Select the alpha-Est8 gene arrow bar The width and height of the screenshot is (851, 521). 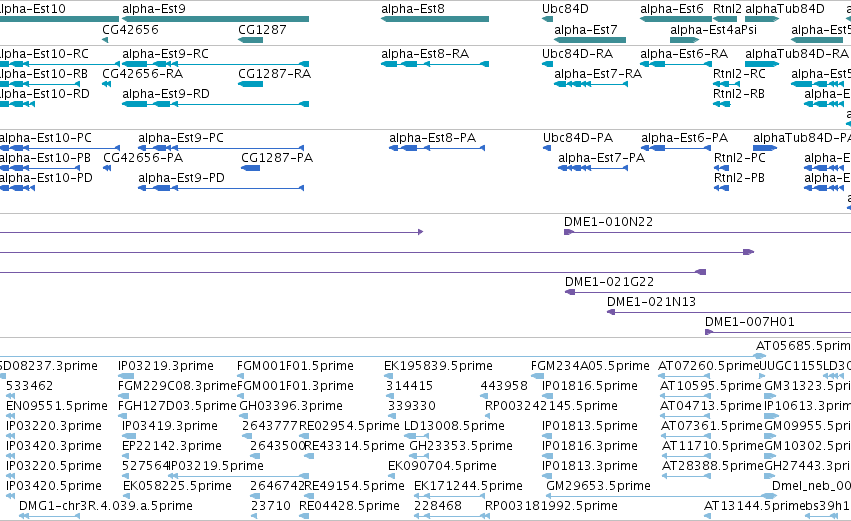(435, 19)
